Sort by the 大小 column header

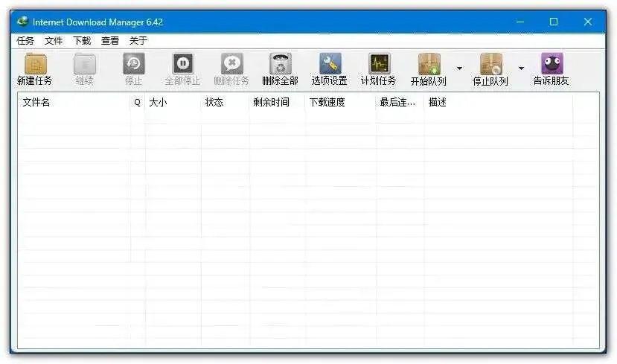pyautogui.click(x=173, y=102)
